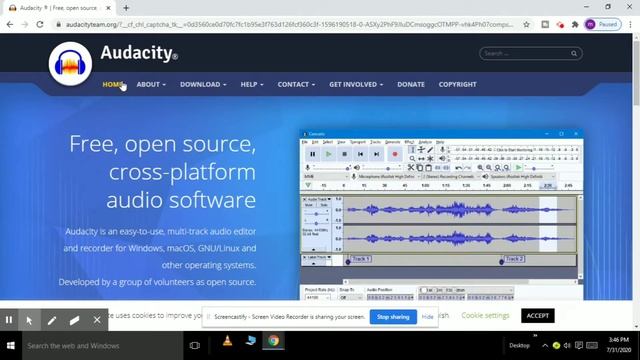Launch VLC from the taskbar
The height and width of the screenshot is (360, 640).
point(227,341)
